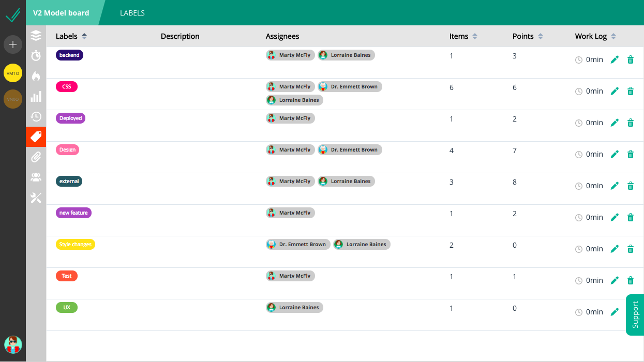
Task: Click 0min work log in Design row
Action: (x=589, y=154)
